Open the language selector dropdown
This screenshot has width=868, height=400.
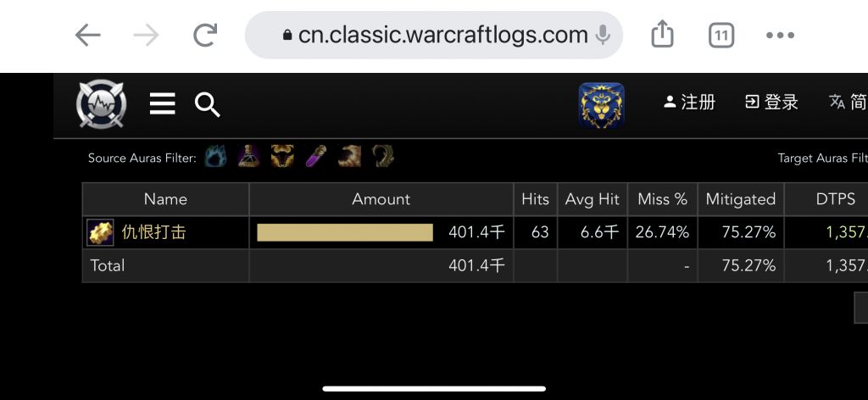(848, 103)
